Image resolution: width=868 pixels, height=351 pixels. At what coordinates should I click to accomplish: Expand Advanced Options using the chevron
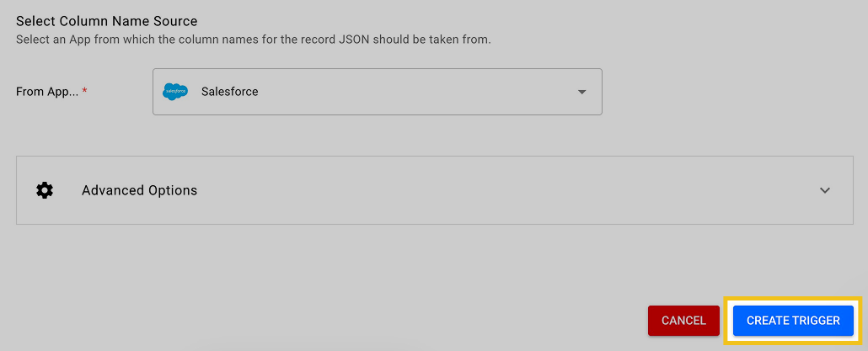tap(825, 190)
